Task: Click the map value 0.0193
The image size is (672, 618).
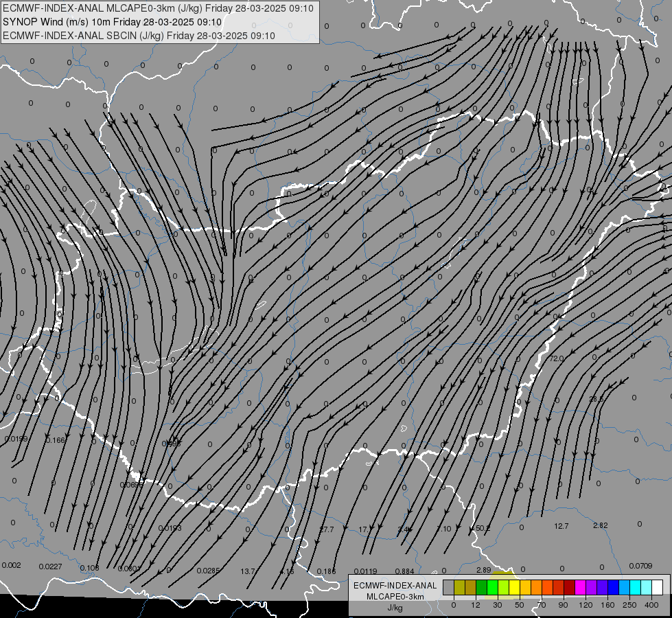Action: [x=170, y=528]
